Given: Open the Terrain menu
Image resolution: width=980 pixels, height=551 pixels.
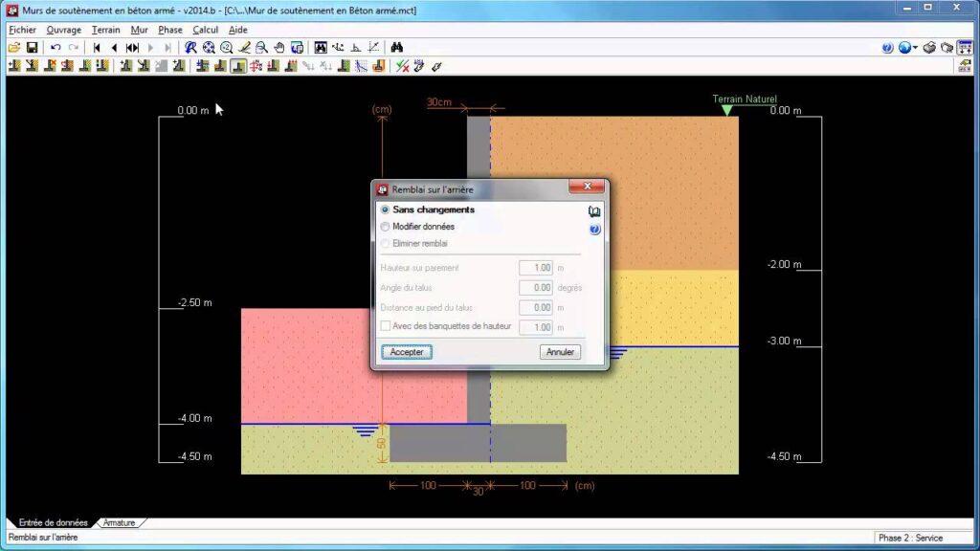Looking at the screenshot, I should point(105,30).
